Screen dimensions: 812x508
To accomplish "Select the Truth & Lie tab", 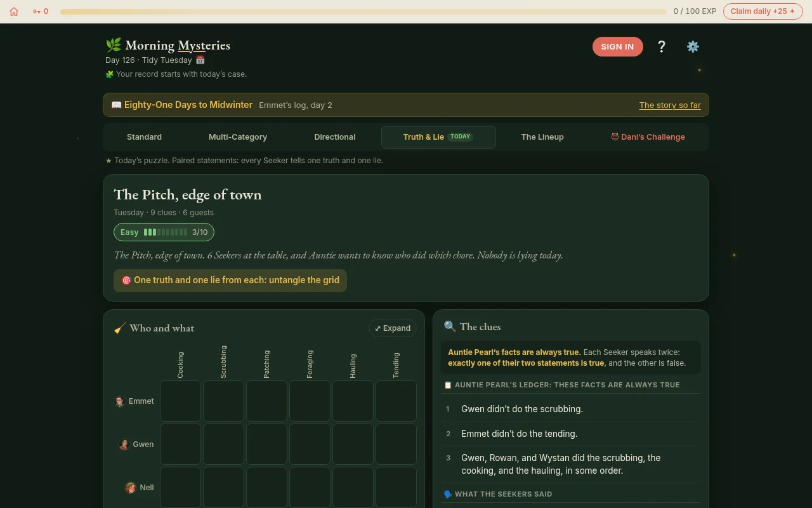I will 438,137.
